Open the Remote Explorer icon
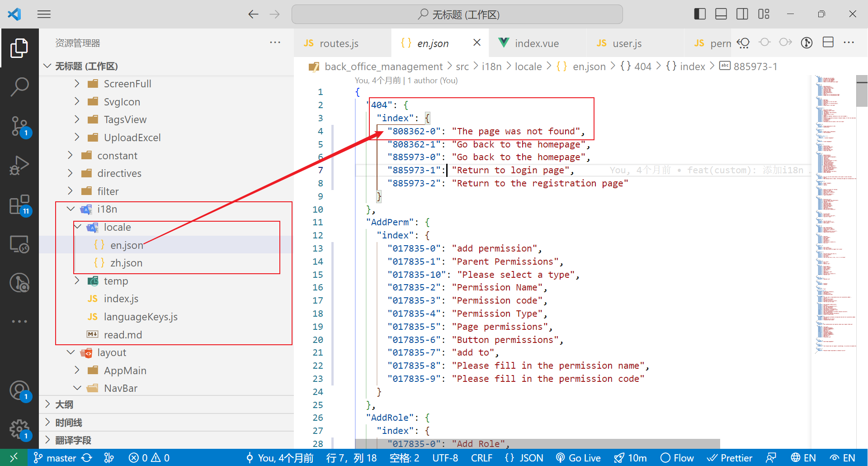 click(x=19, y=245)
